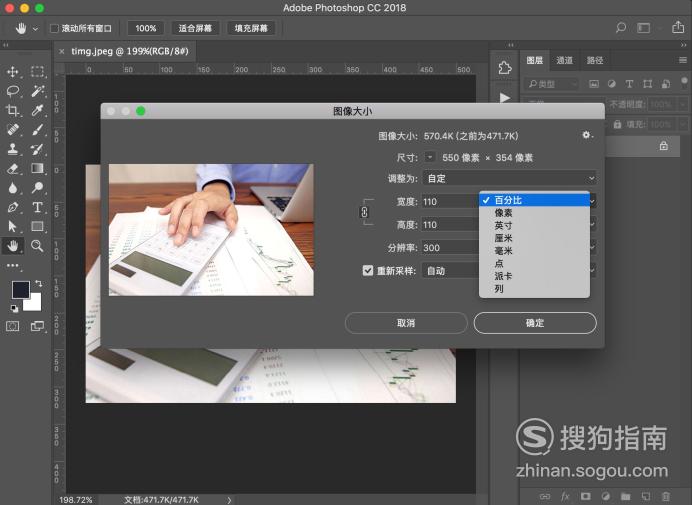Toggle the Resample checkbox

pos(368,270)
